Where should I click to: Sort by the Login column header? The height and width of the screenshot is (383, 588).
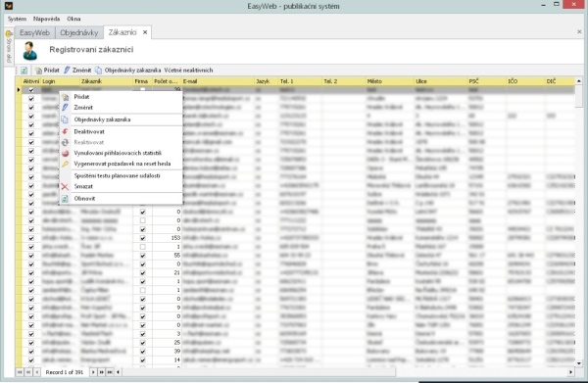[60, 81]
